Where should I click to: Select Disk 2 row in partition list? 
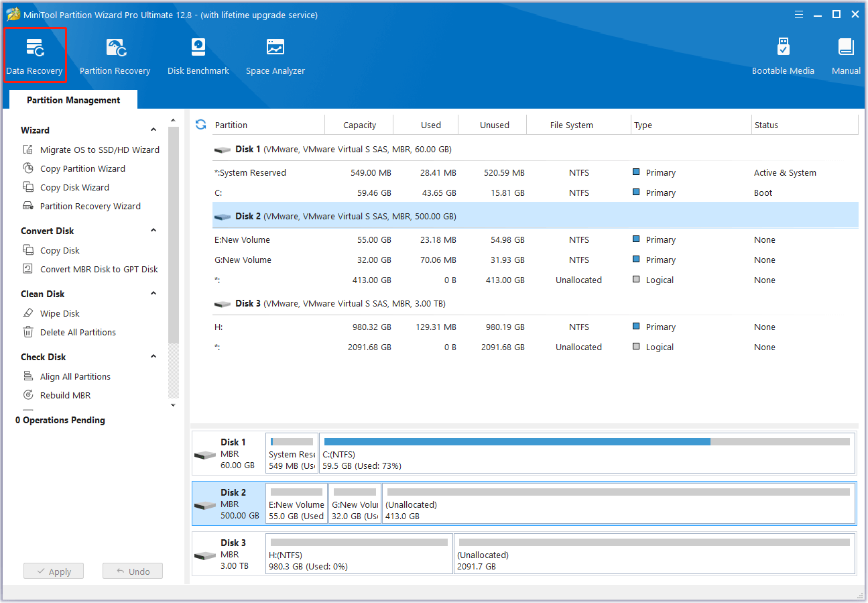pos(535,216)
